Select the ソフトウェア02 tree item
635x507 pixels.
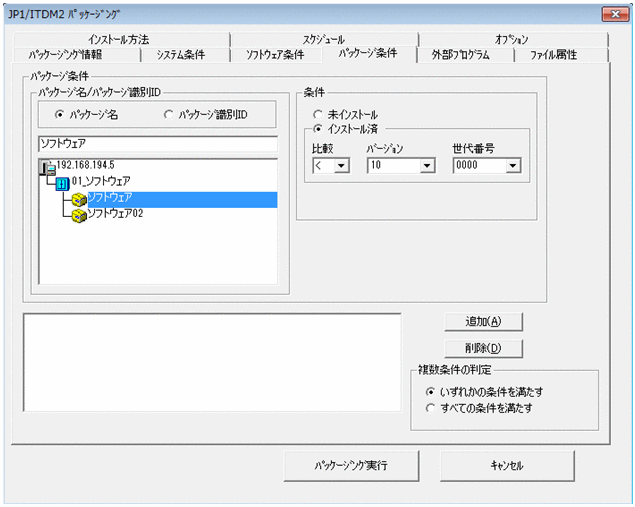115,213
